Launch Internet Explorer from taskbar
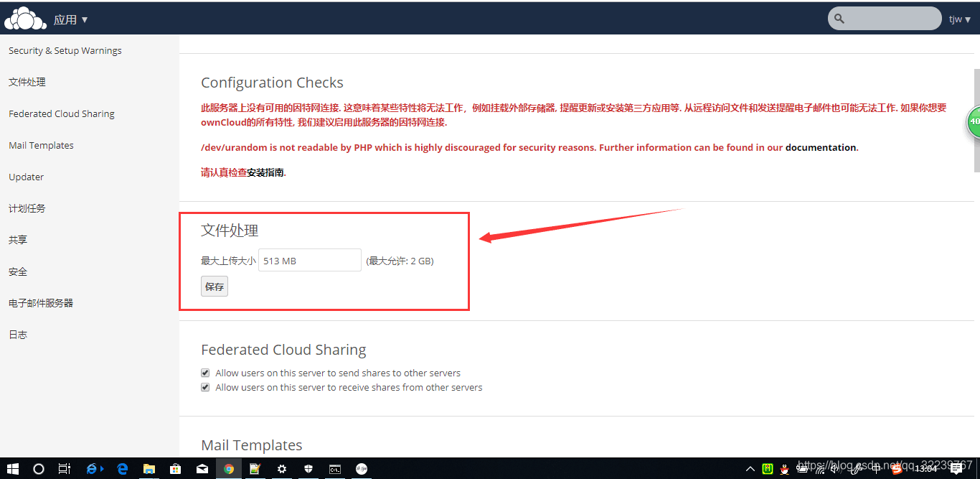 click(94, 469)
